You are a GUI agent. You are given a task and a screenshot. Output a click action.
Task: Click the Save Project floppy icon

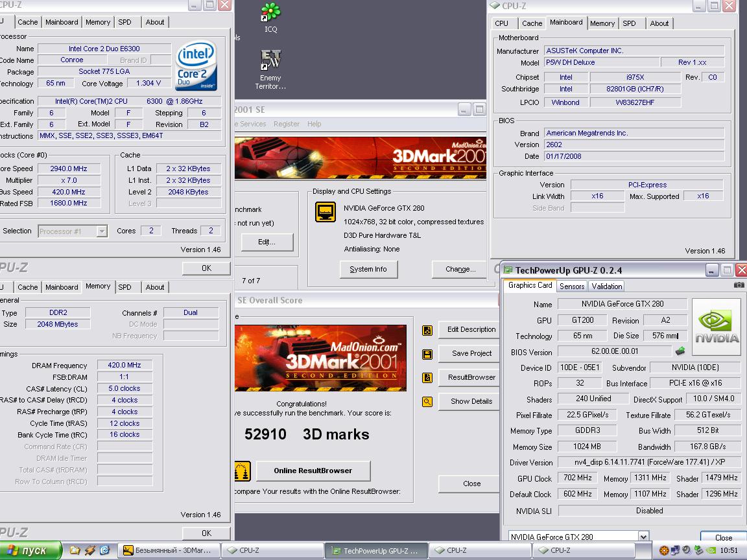tap(427, 355)
